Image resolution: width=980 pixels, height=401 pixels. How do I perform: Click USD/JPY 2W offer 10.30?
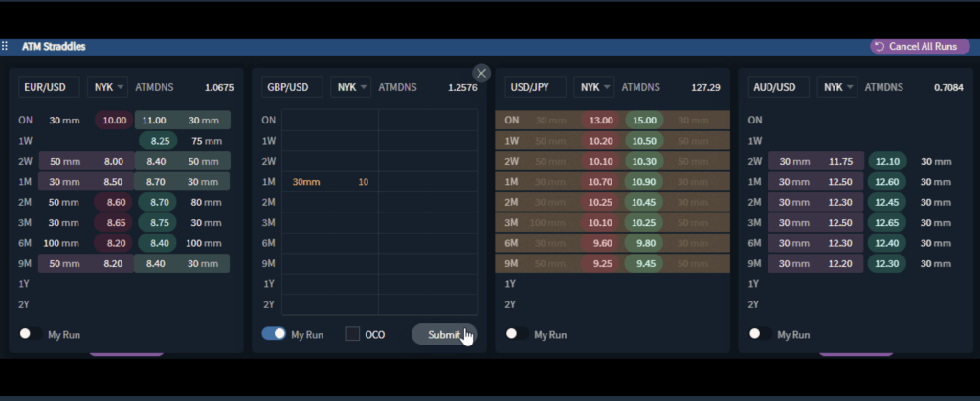click(644, 161)
